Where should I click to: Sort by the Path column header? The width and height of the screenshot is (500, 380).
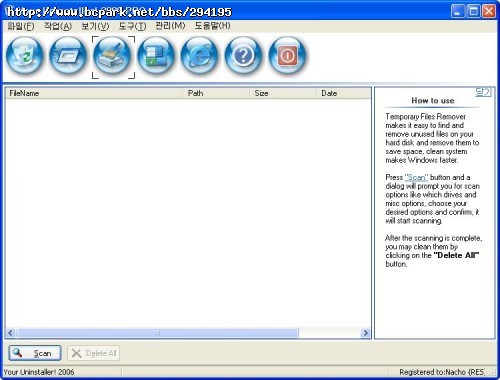coord(216,93)
